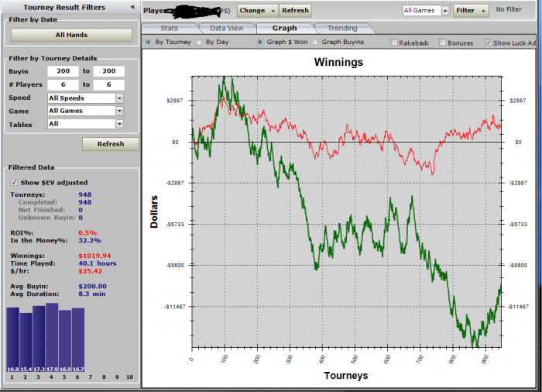The height and width of the screenshot is (392, 542).
Task: Click the Avg Duration value 8.3 min
Action: pyautogui.click(x=92, y=294)
